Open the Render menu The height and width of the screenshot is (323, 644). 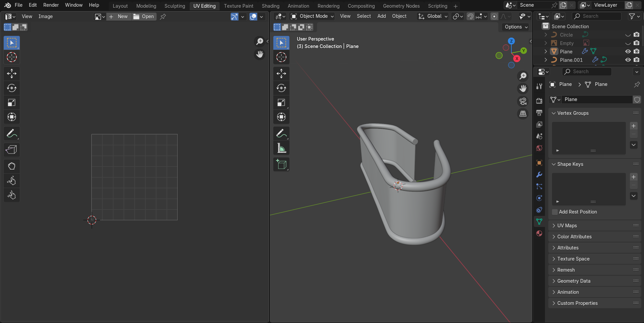[x=51, y=5]
